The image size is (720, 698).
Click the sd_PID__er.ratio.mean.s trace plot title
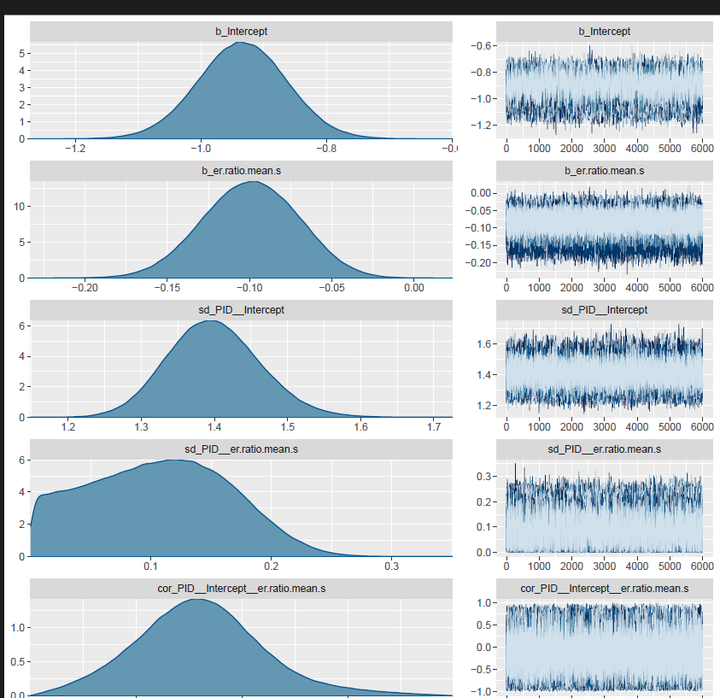point(604,449)
